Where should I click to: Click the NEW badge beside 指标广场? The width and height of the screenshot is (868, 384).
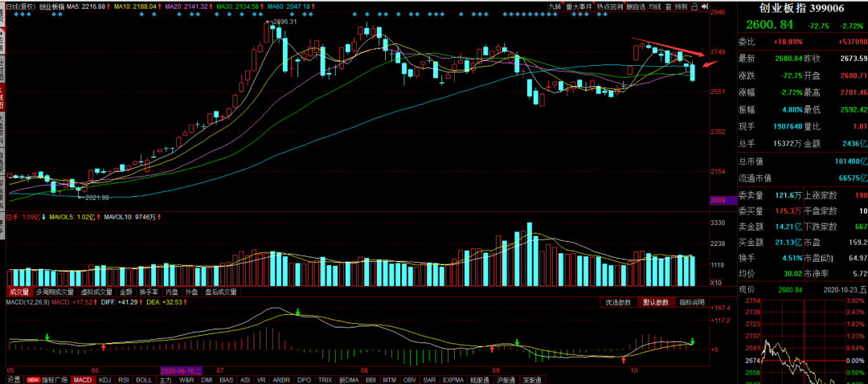coord(34,379)
